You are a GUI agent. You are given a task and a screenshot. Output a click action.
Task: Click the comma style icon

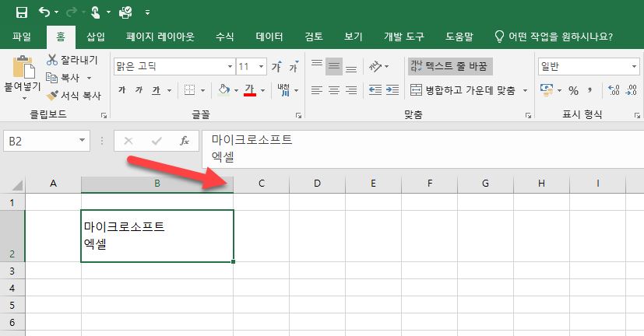coord(590,90)
